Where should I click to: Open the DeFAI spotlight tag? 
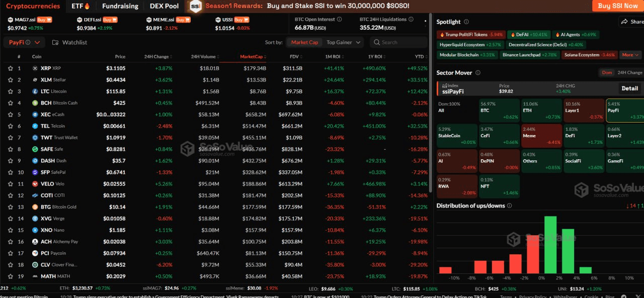[528, 35]
